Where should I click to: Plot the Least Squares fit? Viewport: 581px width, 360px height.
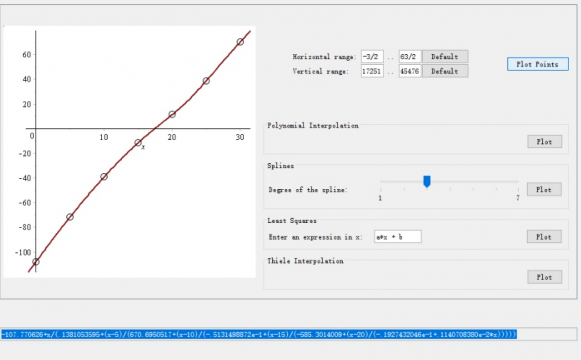pyautogui.click(x=544, y=237)
